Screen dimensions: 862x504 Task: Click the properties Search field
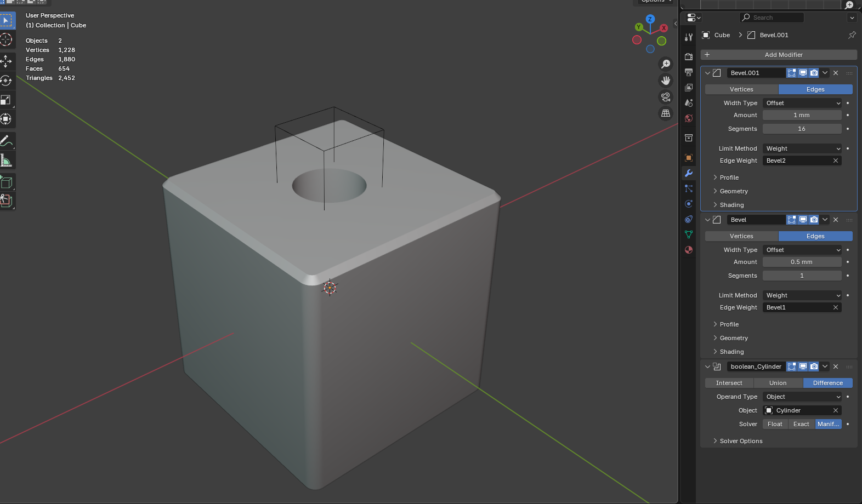pos(772,18)
